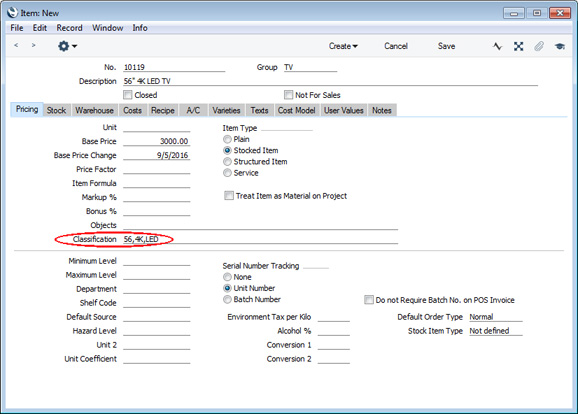Click the graduation cap help icon
The image size is (578, 414).
560,46
